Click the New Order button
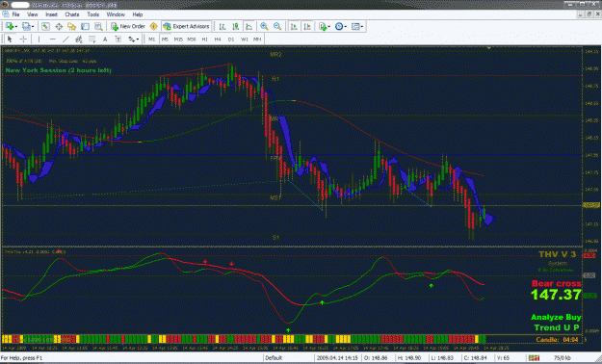The image size is (602, 364). coord(128,27)
